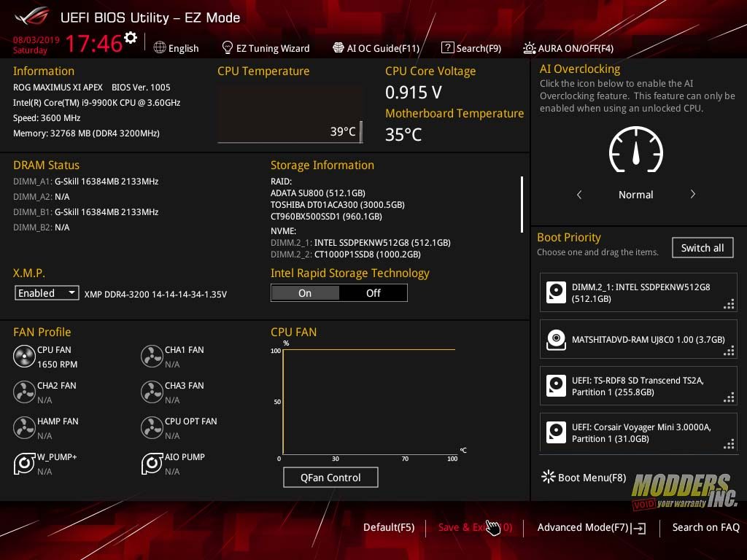This screenshot has height=560, width=747.
Task: Click Save & Exit
Action: (475, 528)
